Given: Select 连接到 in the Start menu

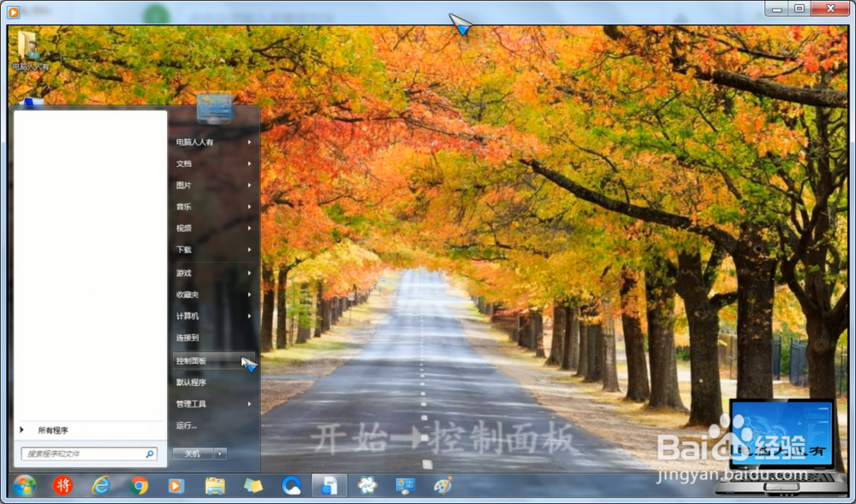Looking at the screenshot, I should click(x=214, y=338).
